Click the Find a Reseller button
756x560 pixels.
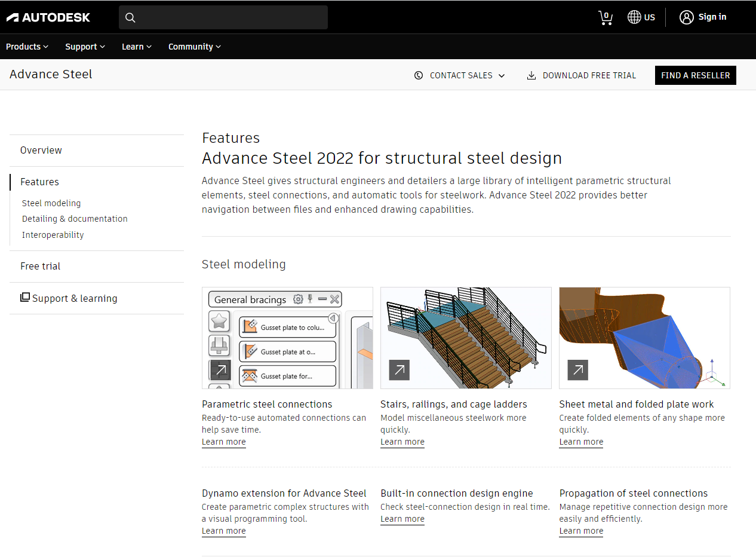[695, 75]
